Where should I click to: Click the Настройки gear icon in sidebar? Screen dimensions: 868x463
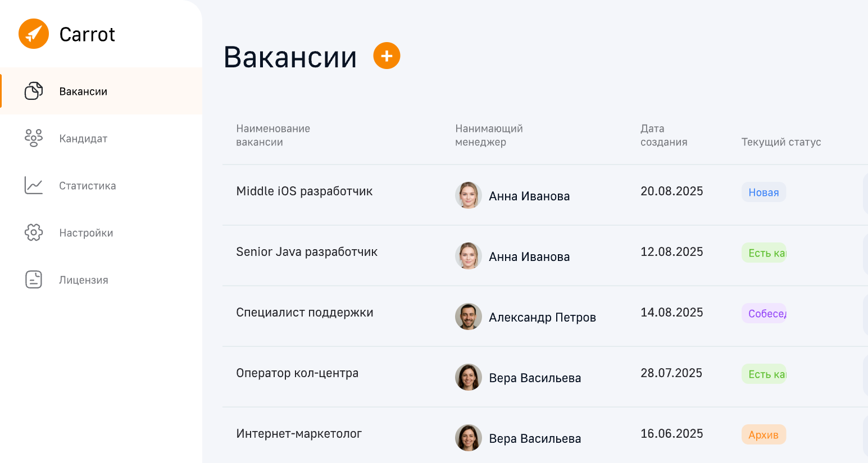[34, 232]
